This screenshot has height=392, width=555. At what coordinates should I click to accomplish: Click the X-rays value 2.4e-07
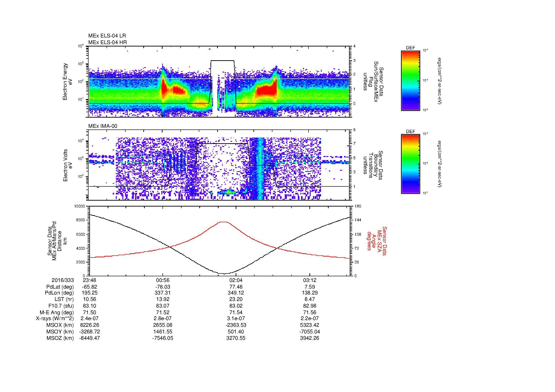89,318
